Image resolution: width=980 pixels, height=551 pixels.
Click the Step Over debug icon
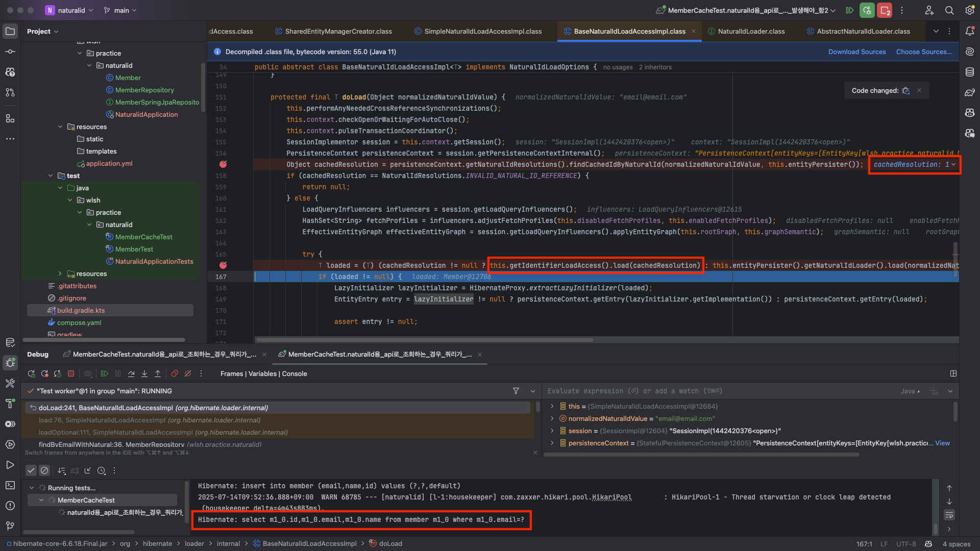131,374
